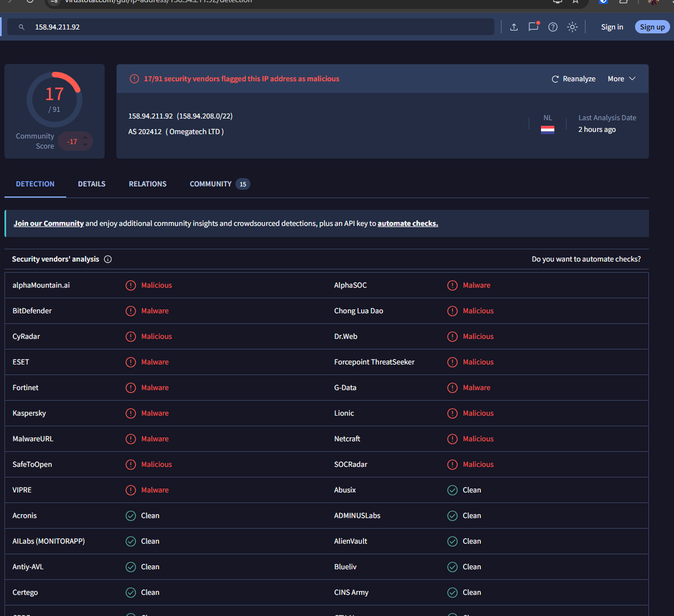Image resolution: width=674 pixels, height=616 pixels.
Task: Click Netcraft malicious warning icon
Action: point(452,439)
